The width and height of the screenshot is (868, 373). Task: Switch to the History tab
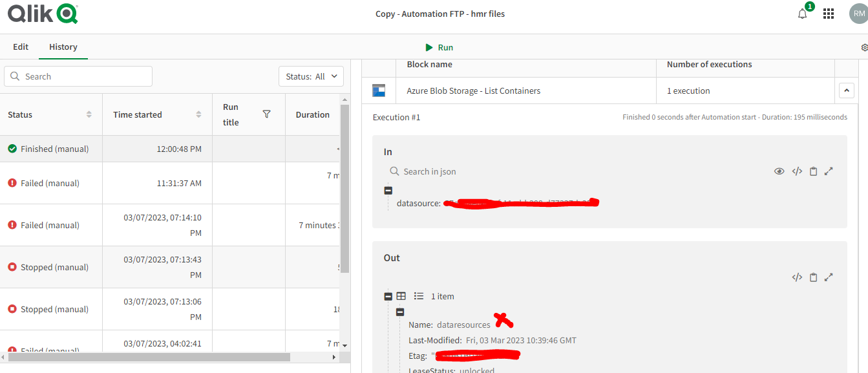click(63, 47)
